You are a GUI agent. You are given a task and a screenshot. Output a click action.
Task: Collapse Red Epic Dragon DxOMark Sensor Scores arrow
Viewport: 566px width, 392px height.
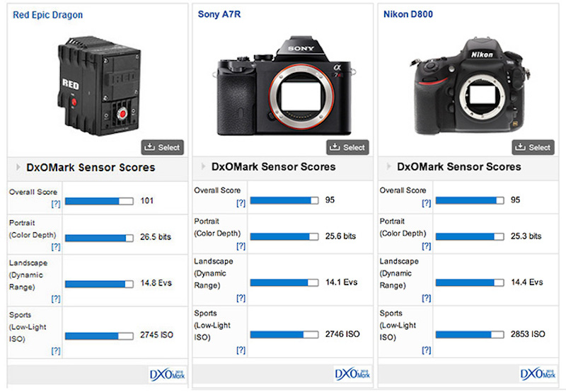click(x=18, y=167)
